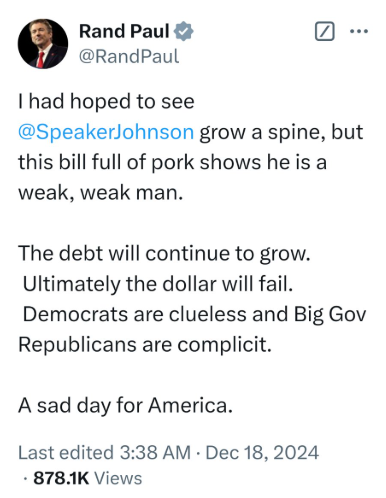
Task: Click the 'I had hoped to see' line
Action: click(x=106, y=102)
